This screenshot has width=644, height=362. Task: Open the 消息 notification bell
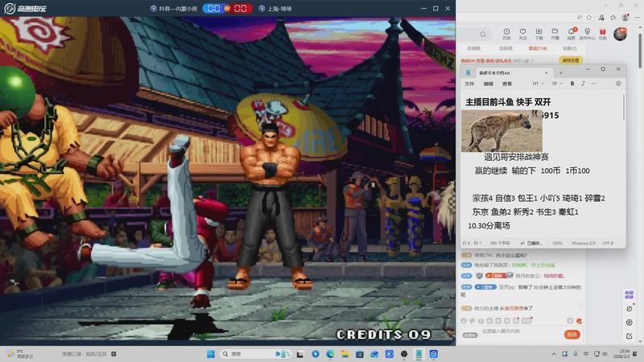[572, 34]
